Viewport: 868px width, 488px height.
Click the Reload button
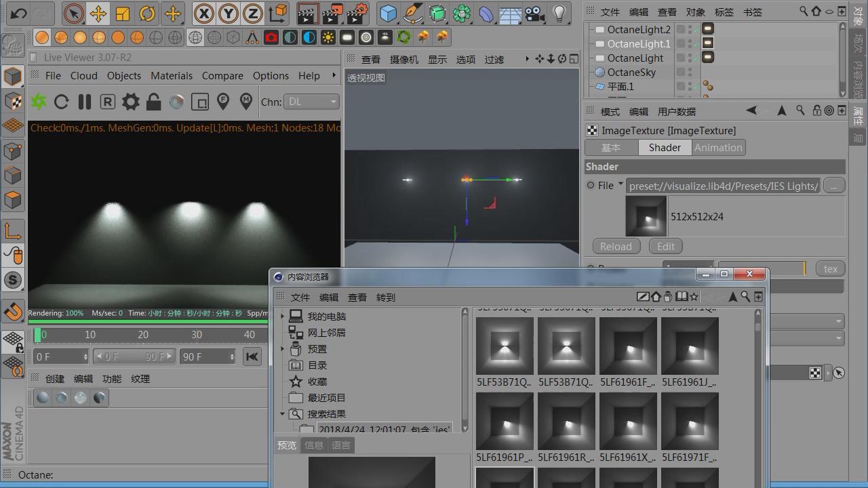pyautogui.click(x=616, y=247)
